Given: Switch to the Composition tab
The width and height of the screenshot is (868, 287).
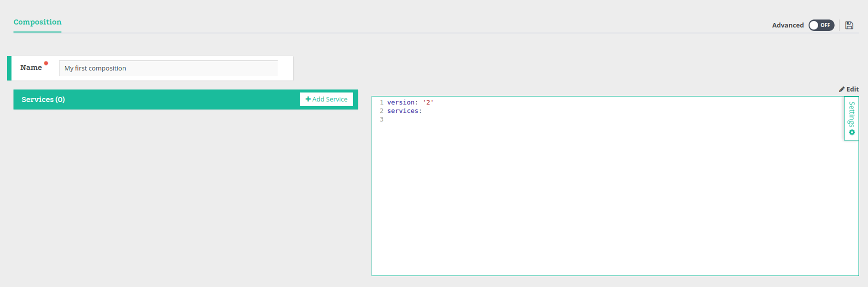Looking at the screenshot, I should tap(37, 22).
